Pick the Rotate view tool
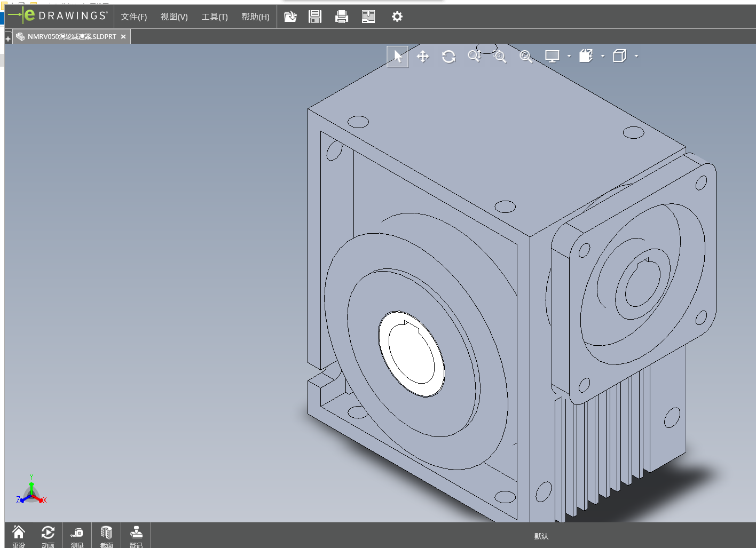 pos(448,57)
